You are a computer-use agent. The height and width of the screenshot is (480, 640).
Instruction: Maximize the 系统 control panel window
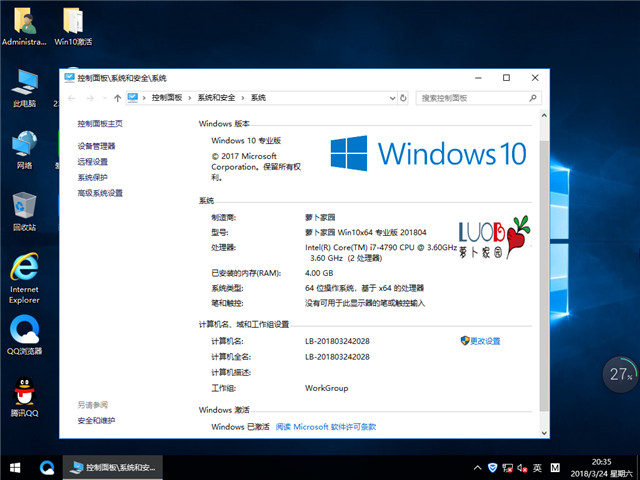507,78
